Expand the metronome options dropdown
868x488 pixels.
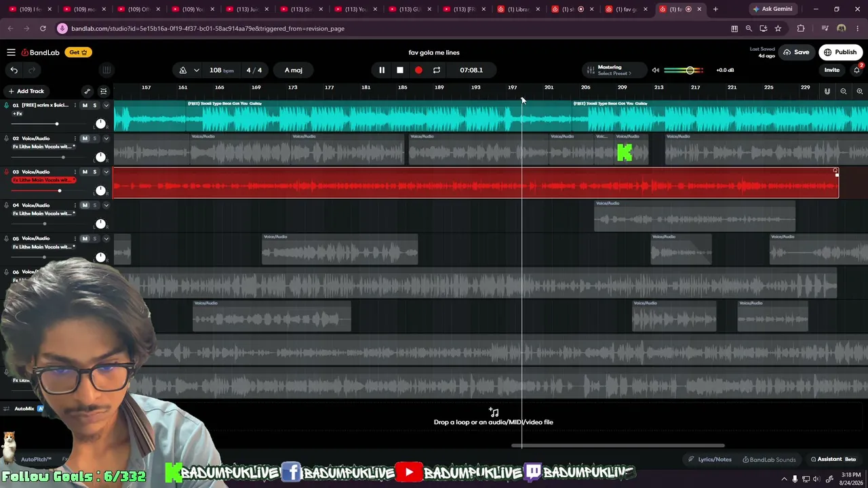click(197, 70)
